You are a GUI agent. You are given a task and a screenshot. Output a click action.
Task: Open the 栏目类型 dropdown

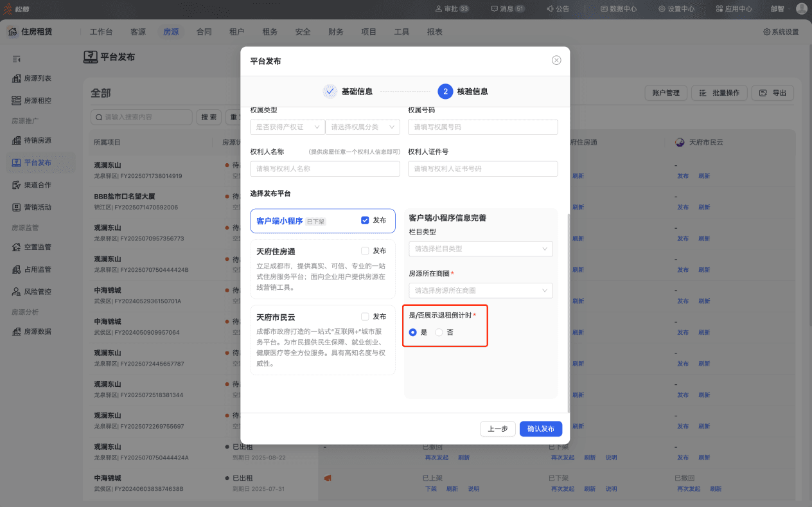point(481,249)
